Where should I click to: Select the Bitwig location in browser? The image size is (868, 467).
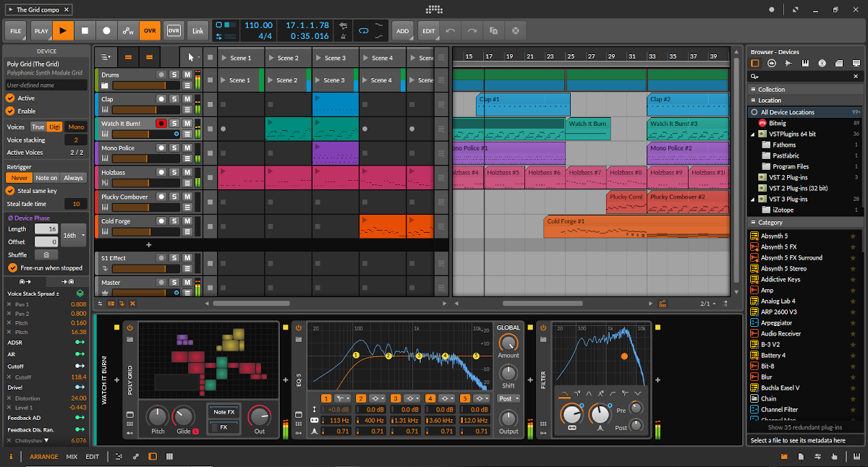[804, 123]
